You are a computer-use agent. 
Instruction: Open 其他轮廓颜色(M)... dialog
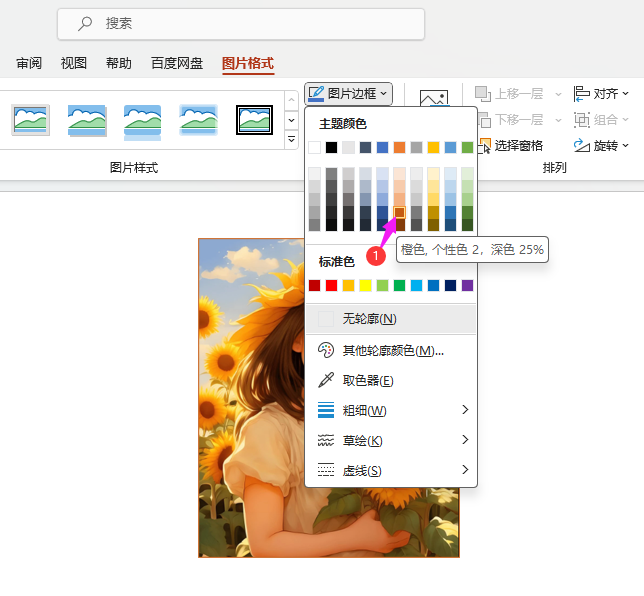[x=391, y=350]
